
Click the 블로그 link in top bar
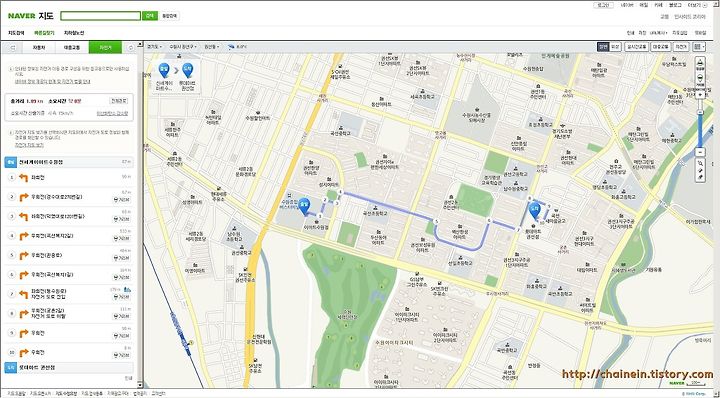coord(675,5)
